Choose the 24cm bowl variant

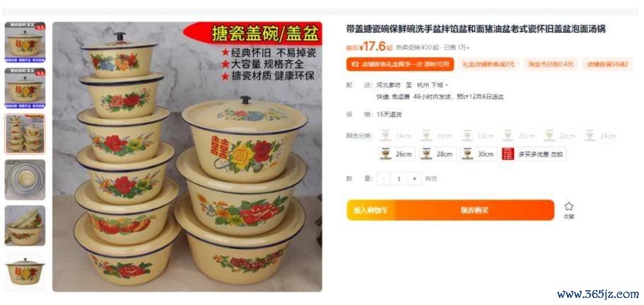[x=600, y=136]
